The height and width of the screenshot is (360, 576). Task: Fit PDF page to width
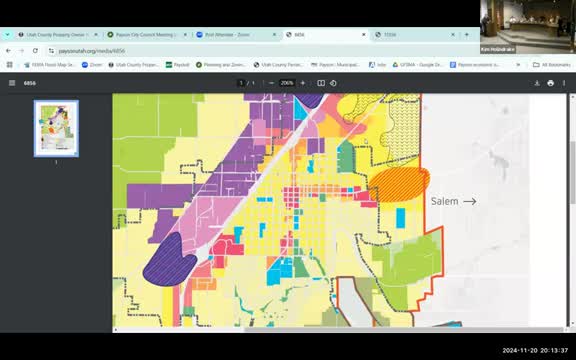(321, 83)
